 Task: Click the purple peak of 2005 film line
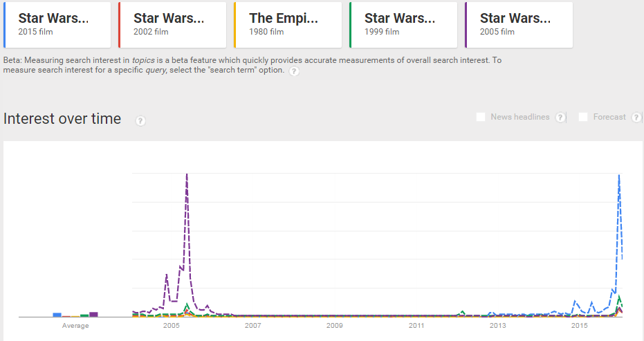pyautogui.click(x=187, y=174)
